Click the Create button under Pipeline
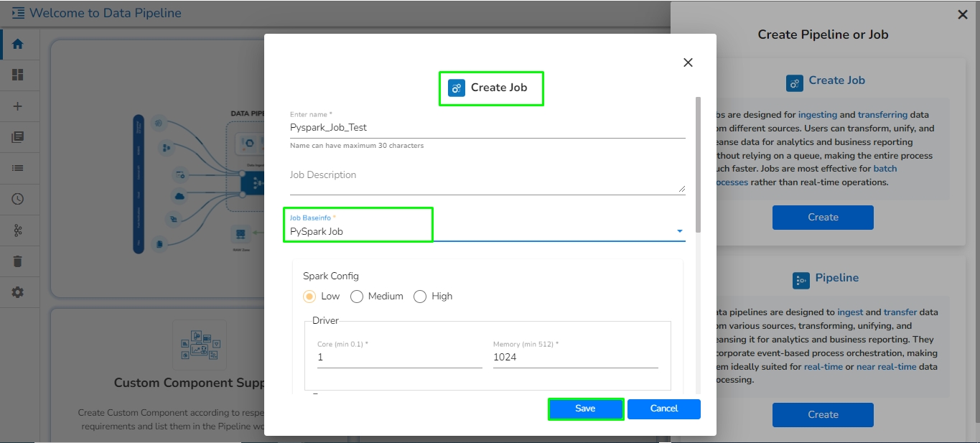The image size is (980, 443). click(823, 414)
